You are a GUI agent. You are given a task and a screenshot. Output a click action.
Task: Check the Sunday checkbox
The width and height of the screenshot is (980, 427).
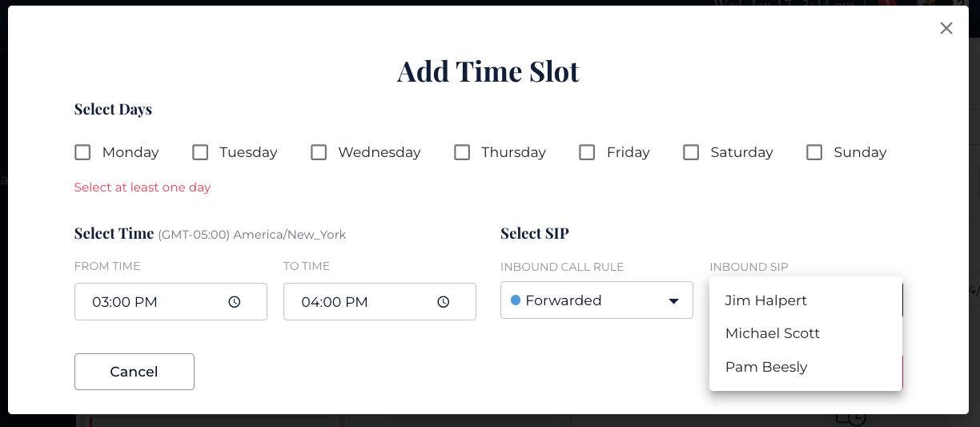pyautogui.click(x=814, y=152)
